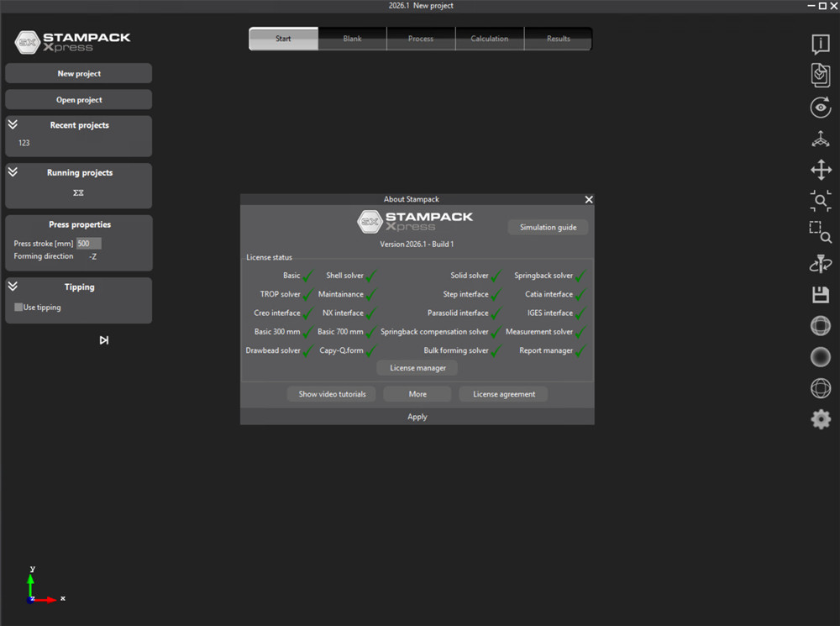Close the About Stampack dialog

[589, 199]
